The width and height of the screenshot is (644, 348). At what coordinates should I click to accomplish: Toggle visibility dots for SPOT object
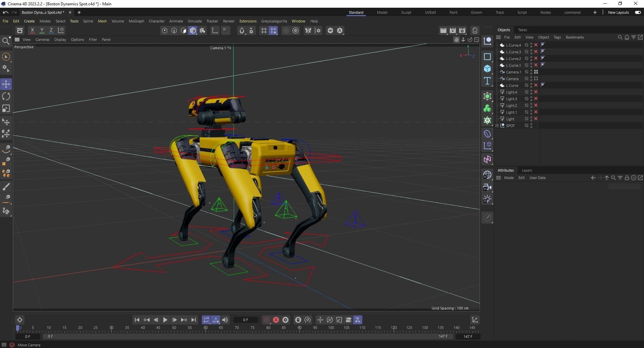click(x=531, y=125)
